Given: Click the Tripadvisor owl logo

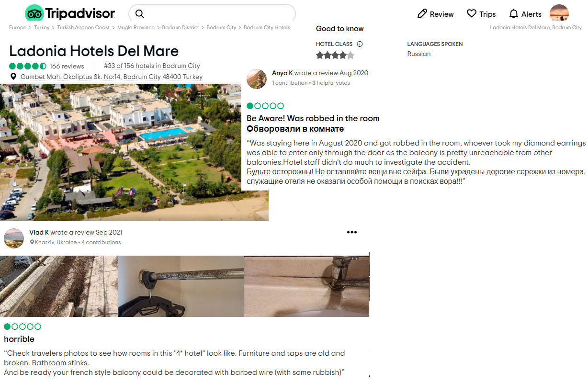Looking at the screenshot, I should click(x=34, y=13).
